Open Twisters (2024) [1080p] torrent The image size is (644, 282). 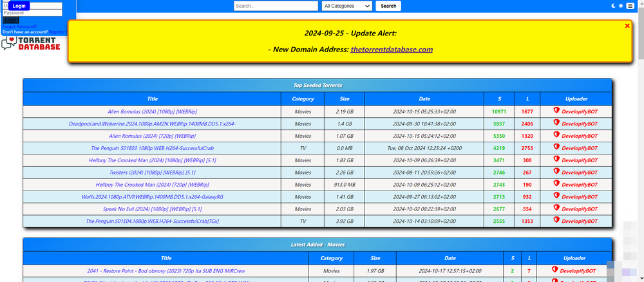[153, 173]
